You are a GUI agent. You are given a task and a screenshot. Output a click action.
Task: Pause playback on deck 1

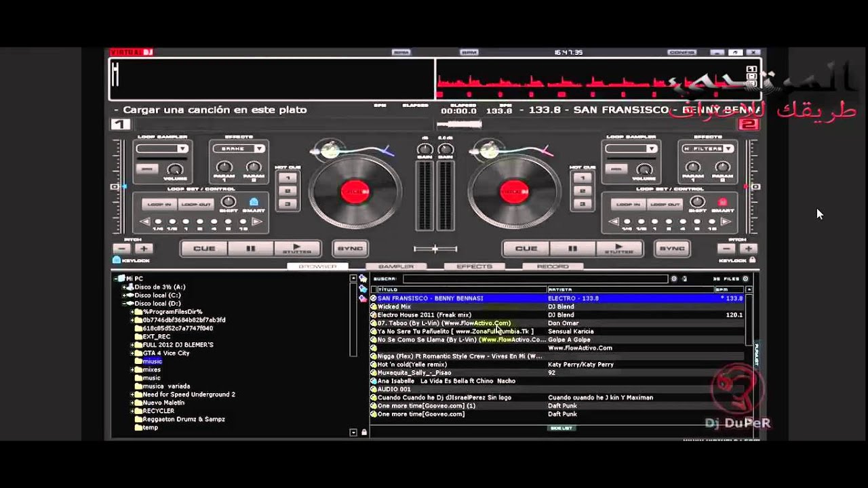point(250,249)
